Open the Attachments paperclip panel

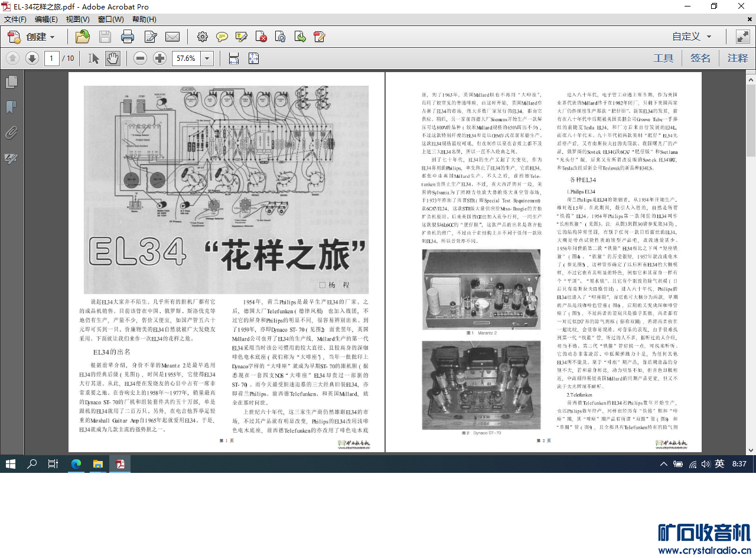[11, 132]
